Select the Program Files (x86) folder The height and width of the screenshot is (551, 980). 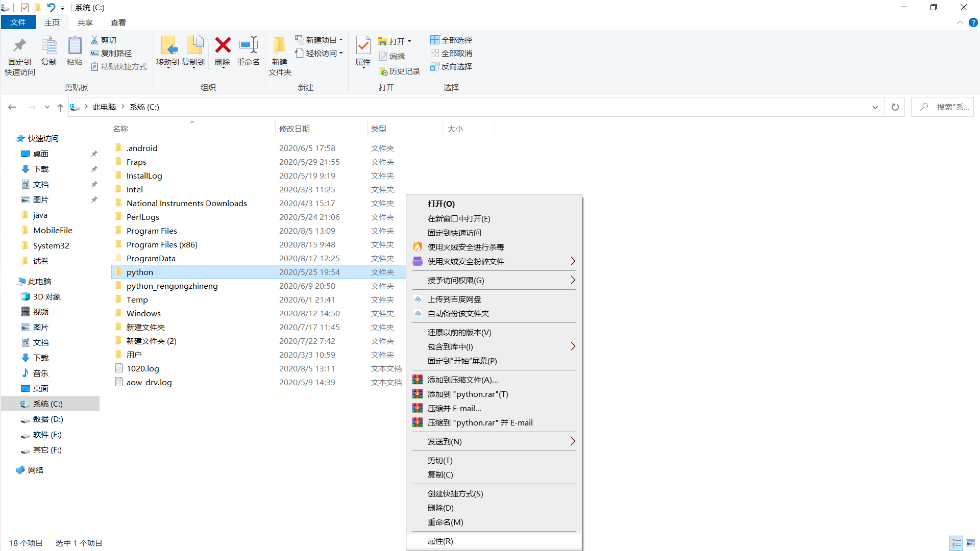pos(162,245)
